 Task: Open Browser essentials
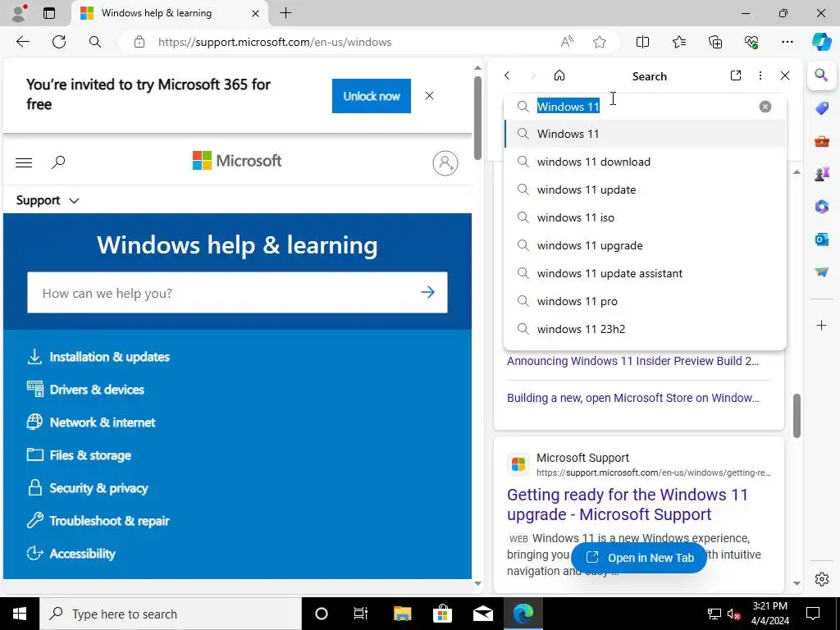pyautogui.click(x=751, y=42)
